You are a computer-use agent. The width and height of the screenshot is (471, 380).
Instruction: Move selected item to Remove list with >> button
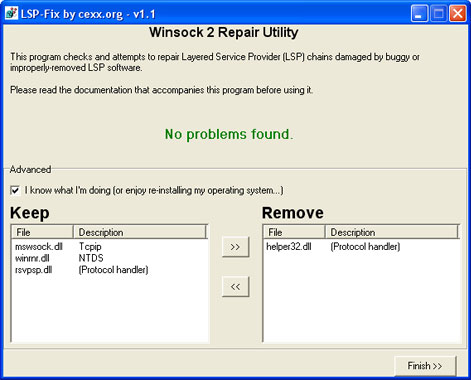(x=235, y=247)
